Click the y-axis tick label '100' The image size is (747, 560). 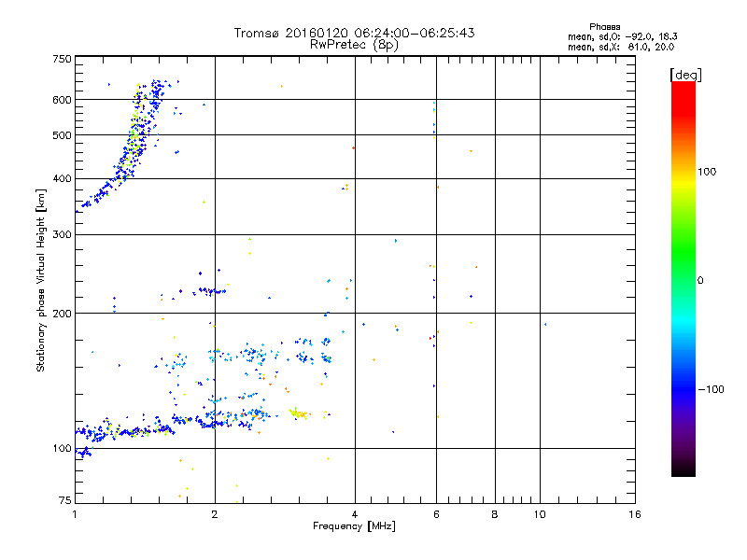coord(62,449)
